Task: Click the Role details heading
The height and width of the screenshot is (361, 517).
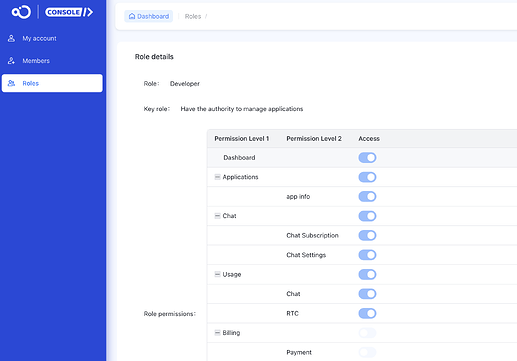Action: coord(154,57)
